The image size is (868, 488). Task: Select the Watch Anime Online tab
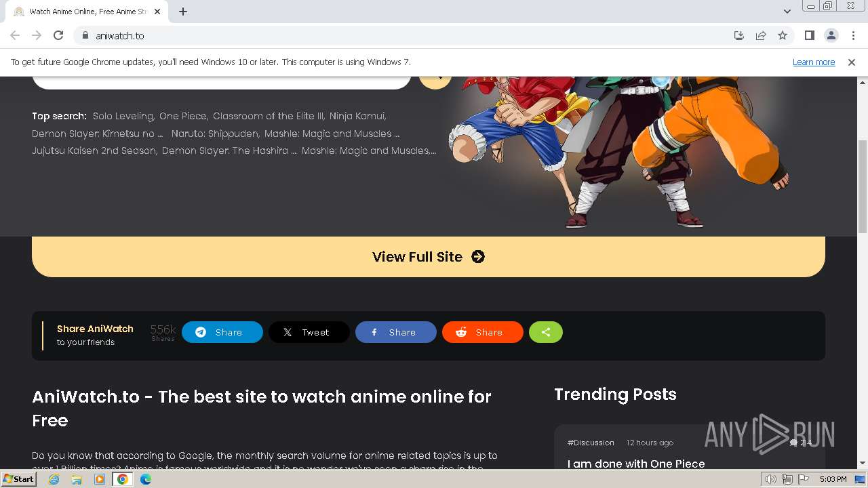coord(87,12)
